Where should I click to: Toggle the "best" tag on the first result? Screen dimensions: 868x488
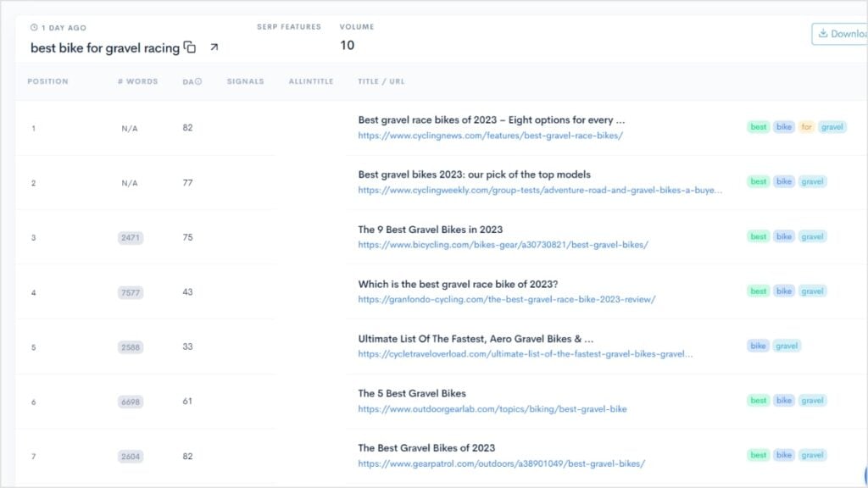(757, 126)
